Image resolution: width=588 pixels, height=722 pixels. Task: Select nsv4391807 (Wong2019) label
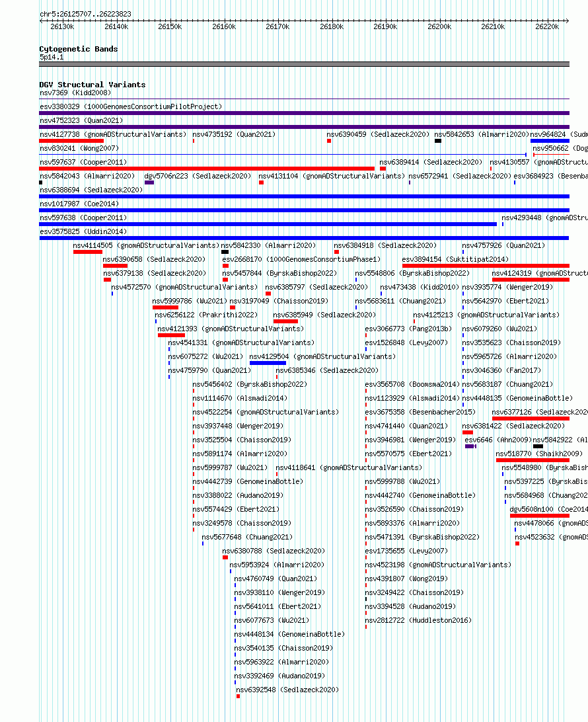406,579
